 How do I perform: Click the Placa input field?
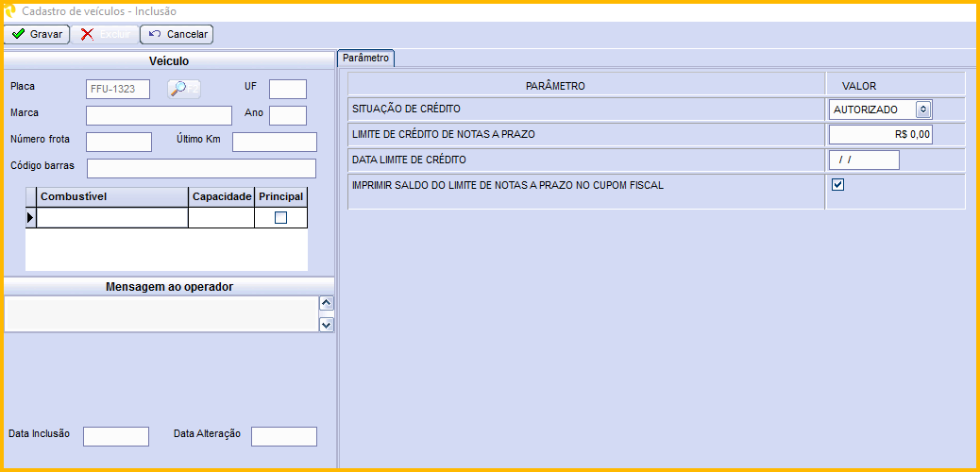click(x=118, y=90)
